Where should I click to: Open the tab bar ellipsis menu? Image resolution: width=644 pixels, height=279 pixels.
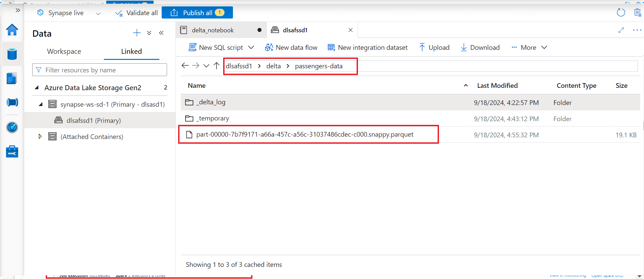637,30
